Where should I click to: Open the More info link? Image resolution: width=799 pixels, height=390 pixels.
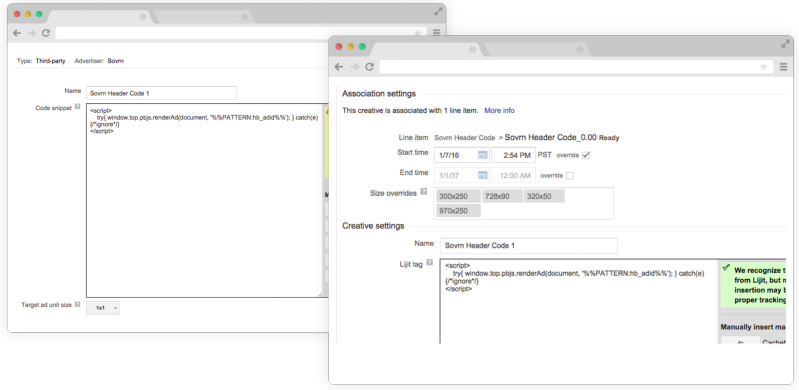click(x=499, y=111)
